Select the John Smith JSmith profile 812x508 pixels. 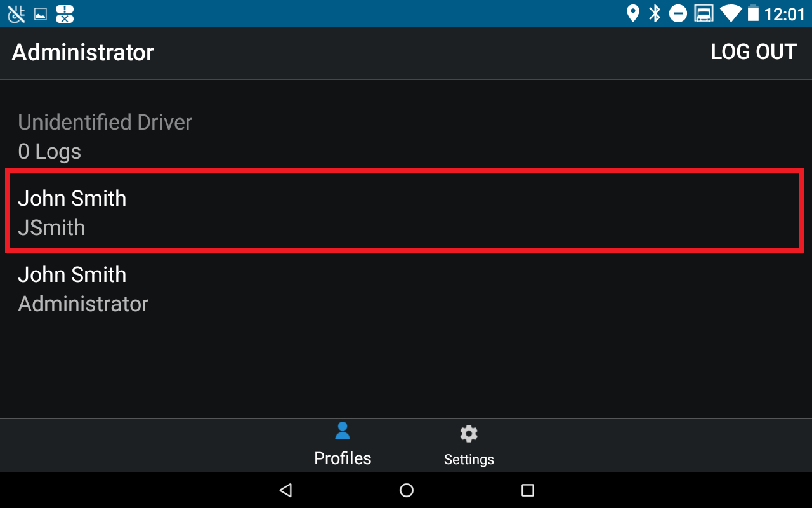tap(406, 211)
